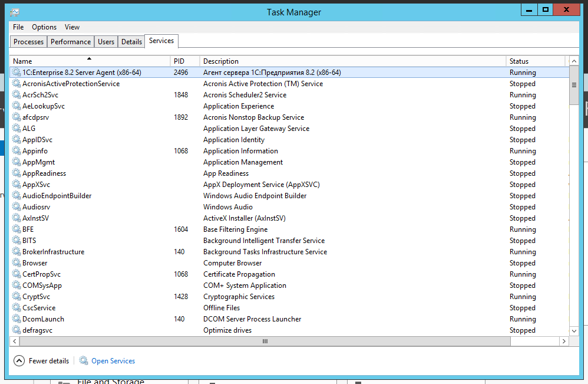The width and height of the screenshot is (588, 384).
Task: Click the horizontal scrollbar left arrow
Action: click(15, 341)
